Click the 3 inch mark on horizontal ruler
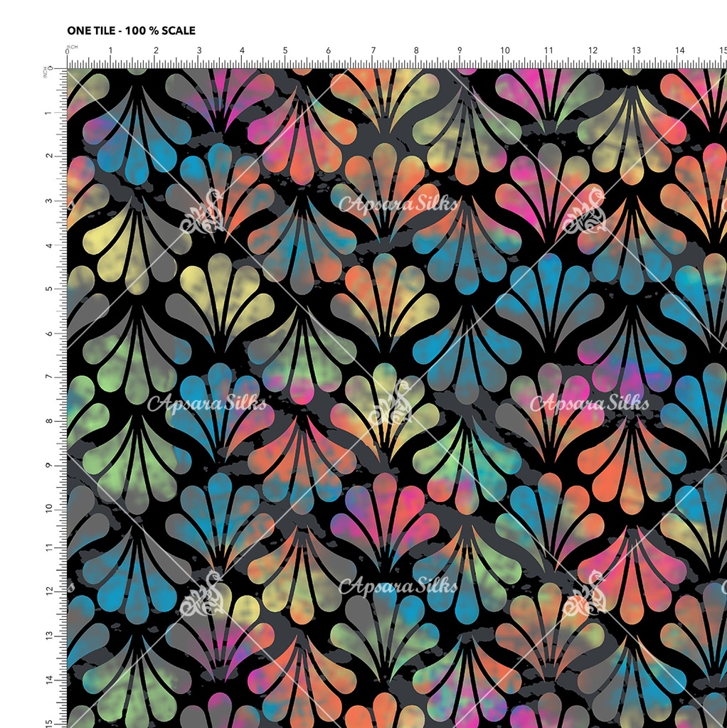Screen dimensions: 727x728 click(x=198, y=50)
